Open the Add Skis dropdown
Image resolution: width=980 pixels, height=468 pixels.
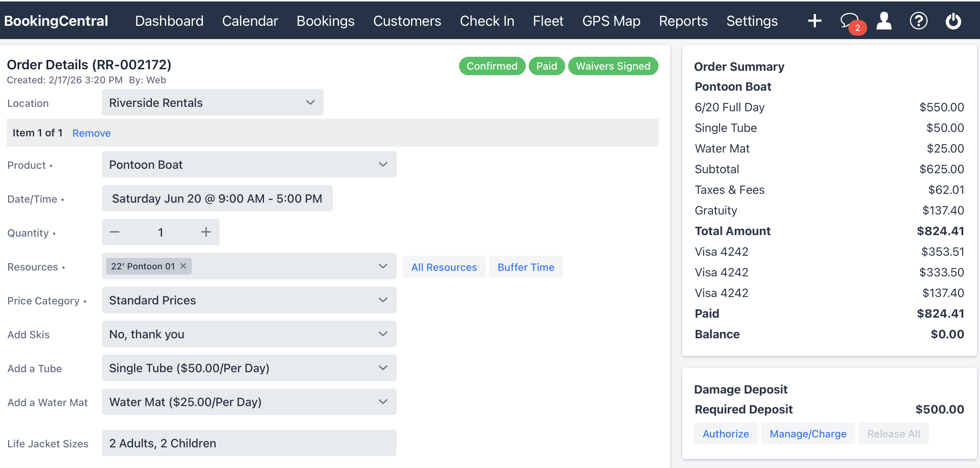pyautogui.click(x=249, y=334)
